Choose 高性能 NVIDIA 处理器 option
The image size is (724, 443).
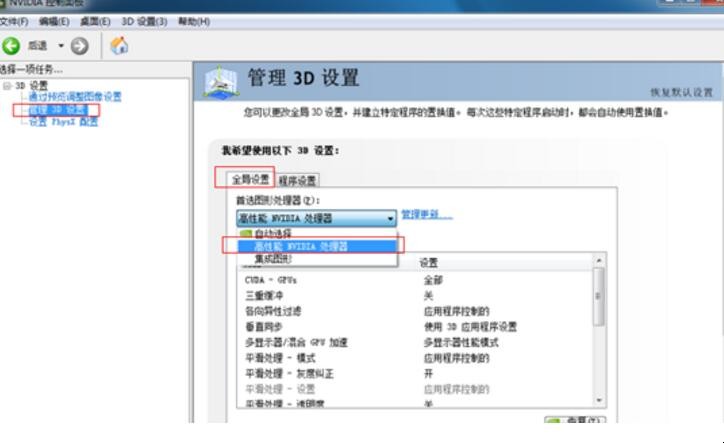point(317,246)
